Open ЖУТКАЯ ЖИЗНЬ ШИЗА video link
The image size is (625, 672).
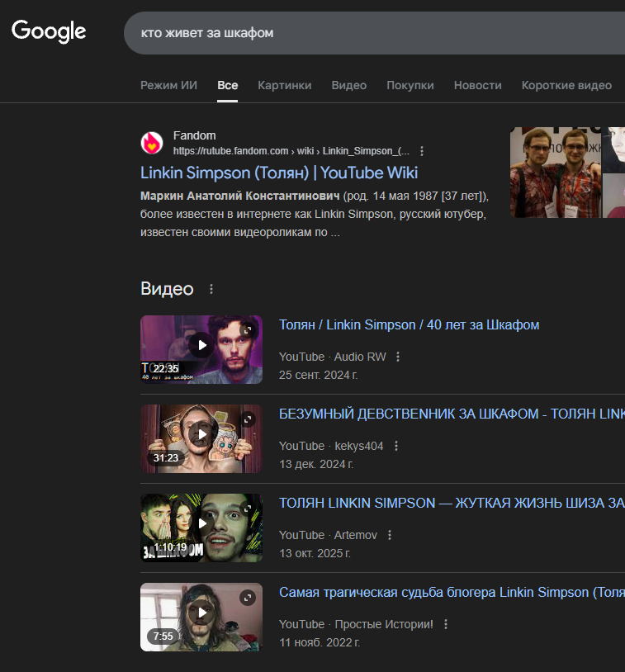click(x=452, y=503)
